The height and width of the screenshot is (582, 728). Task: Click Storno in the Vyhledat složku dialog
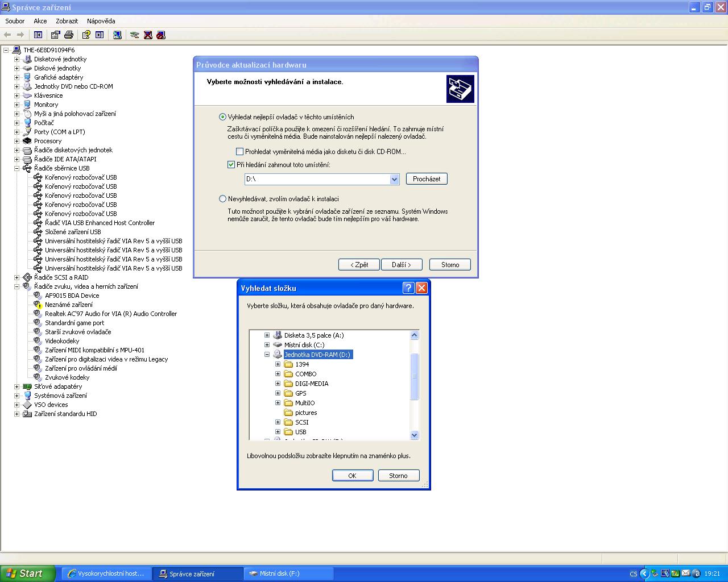pos(399,476)
